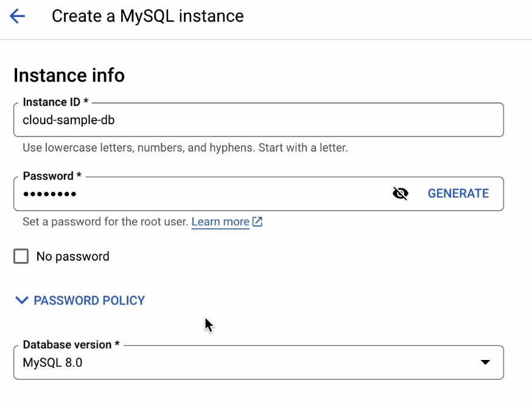Viewport: 532px width, 402px height.
Task: Click the external link icon beside Learn more
Action: tap(257, 222)
